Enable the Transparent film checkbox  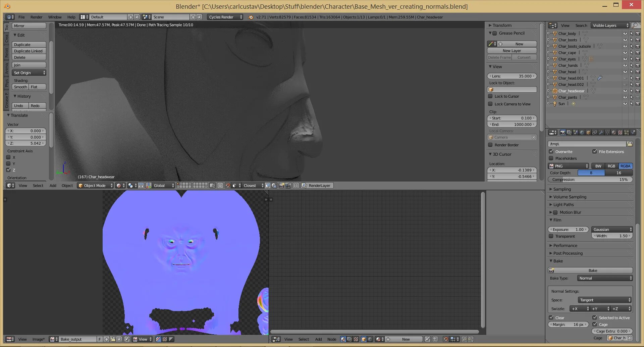coord(551,236)
